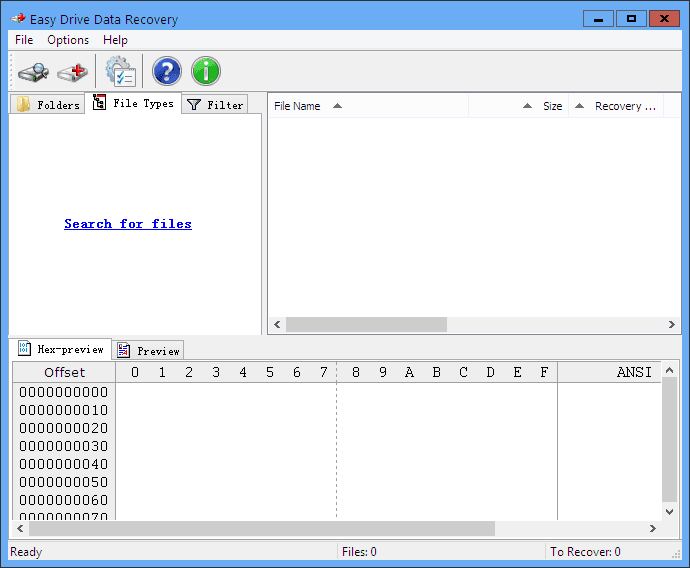Click the hex view left scroll arrow
The width and height of the screenshot is (690, 568).
click(x=20, y=528)
